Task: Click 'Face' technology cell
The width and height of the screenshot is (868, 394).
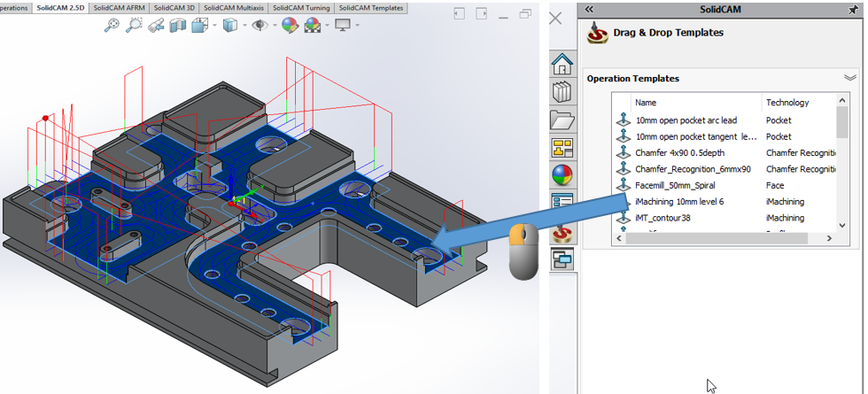Action: click(x=775, y=185)
